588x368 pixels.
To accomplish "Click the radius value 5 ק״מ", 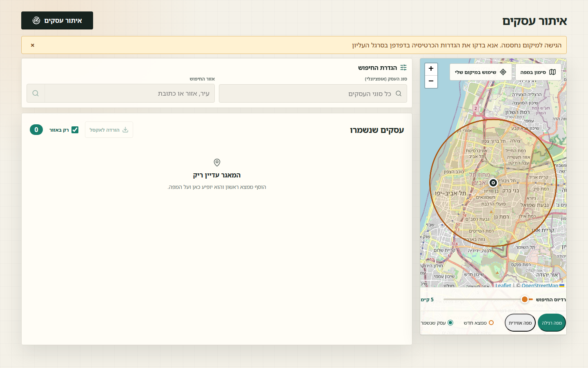I will coord(427,300).
